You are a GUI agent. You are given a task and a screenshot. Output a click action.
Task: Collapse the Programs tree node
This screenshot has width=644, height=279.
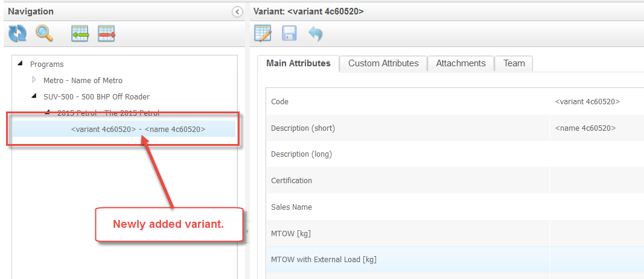click(21, 64)
